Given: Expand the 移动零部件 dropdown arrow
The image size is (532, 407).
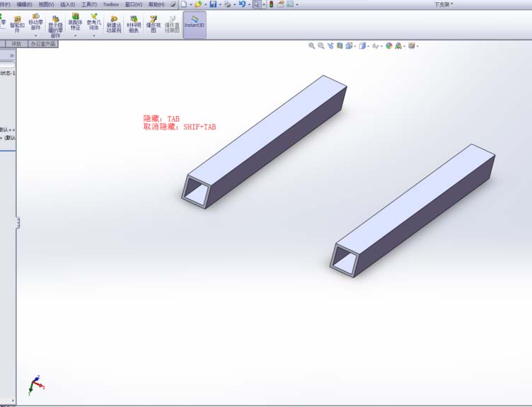Looking at the screenshot, I should click(35, 36).
